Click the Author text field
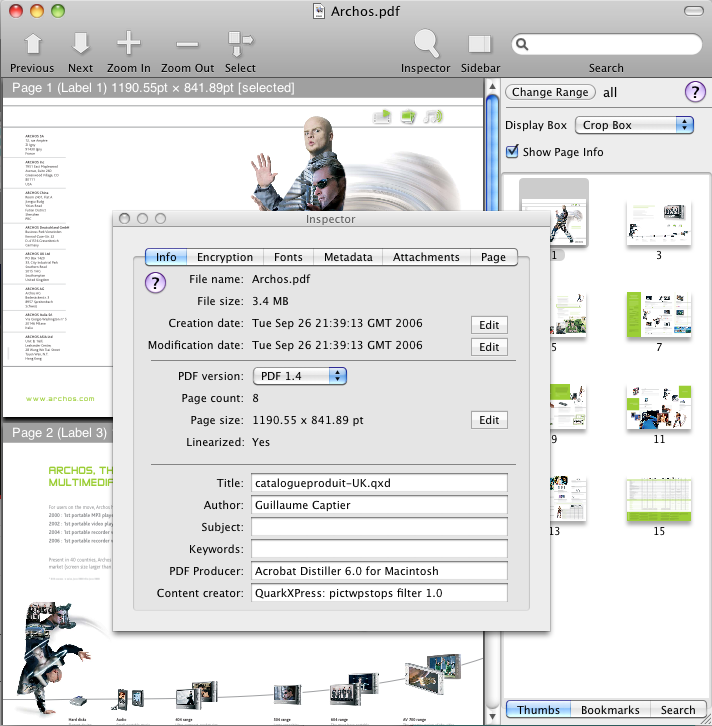Viewport: 712px width, 726px height. click(379, 505)
